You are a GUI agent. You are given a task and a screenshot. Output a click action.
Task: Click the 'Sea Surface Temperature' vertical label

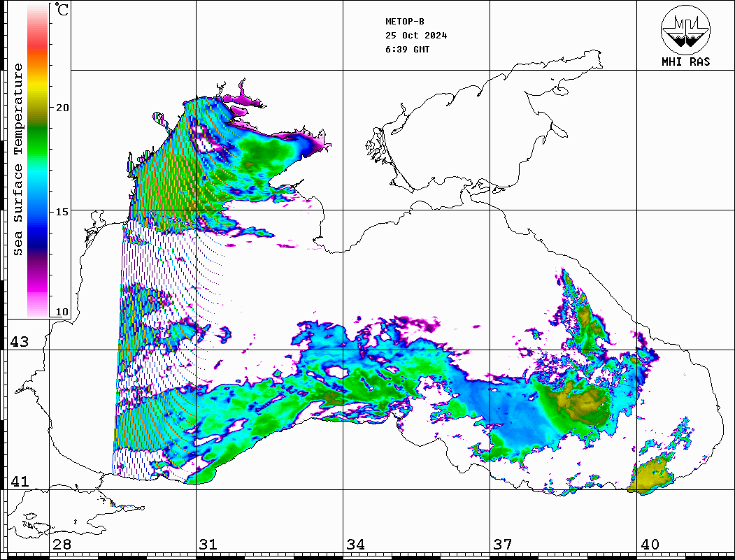(x=17, y=160)
